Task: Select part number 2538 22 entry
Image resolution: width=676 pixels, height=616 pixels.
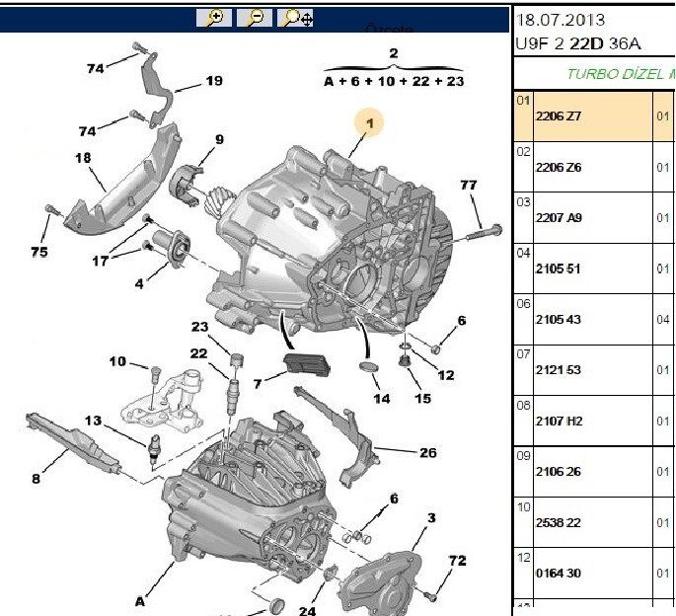Action: (557, 522)
